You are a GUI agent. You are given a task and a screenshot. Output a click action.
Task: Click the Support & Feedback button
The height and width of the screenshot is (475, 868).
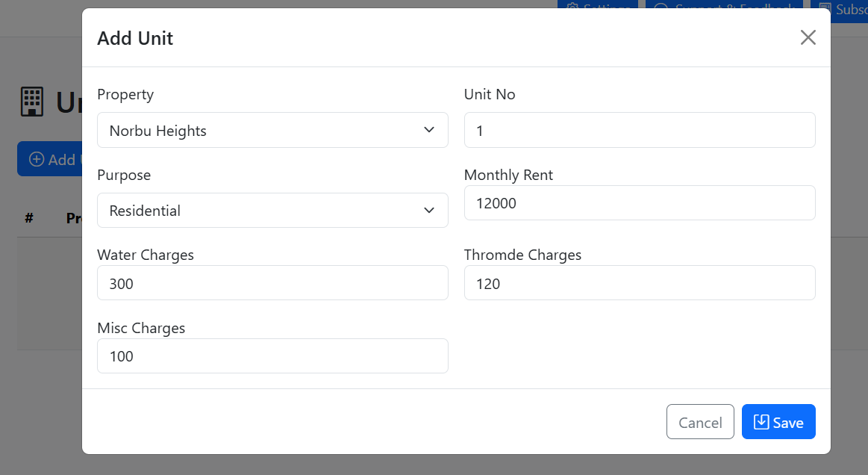point(724,9)
